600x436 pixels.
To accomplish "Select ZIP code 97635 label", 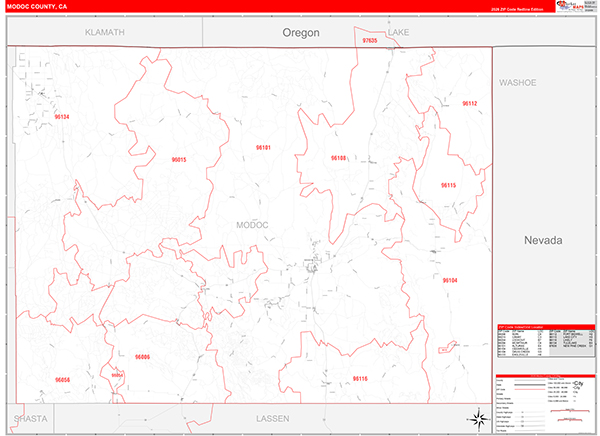I will [x=370, y=41].
